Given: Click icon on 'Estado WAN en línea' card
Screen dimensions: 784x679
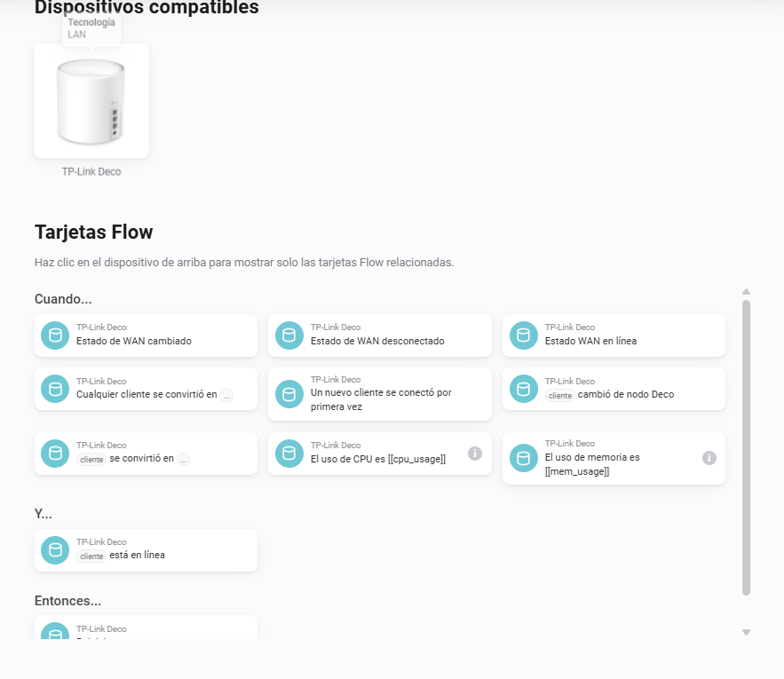Looking at the screenshot, I should pyautogui.click(x=524, y=336).
